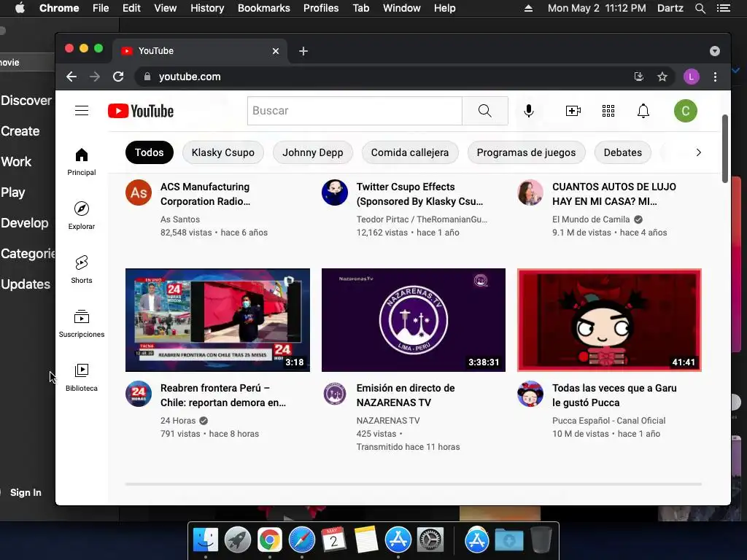Open video Todas las veces que a Garu
747x560 pixels.
(x=614, y=395)
